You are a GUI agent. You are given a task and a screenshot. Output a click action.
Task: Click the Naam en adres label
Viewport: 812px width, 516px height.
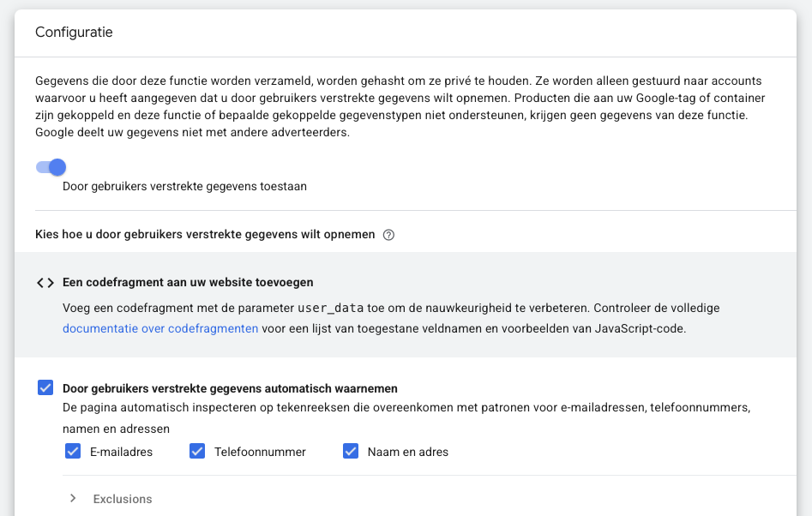[407, 452]
